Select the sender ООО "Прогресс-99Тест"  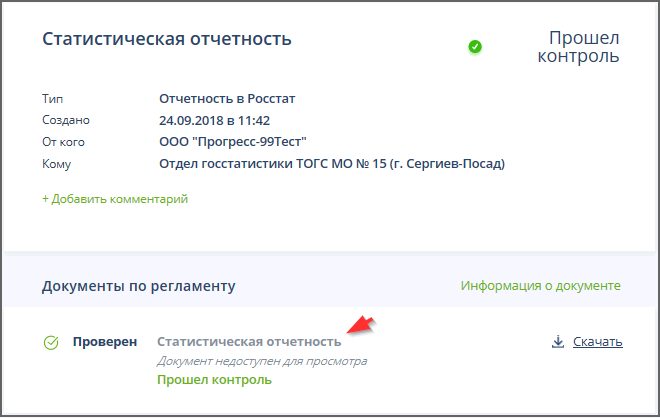tap(233, 142)
